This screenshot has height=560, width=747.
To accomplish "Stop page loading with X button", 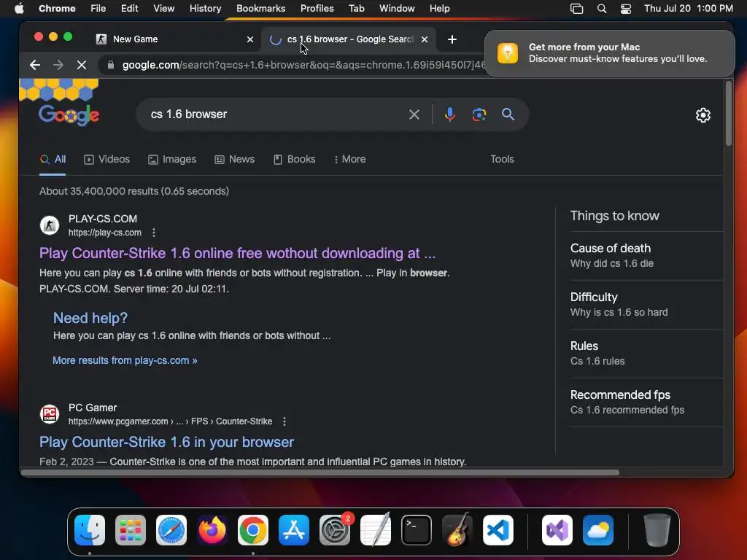I will tap(82, 65).
